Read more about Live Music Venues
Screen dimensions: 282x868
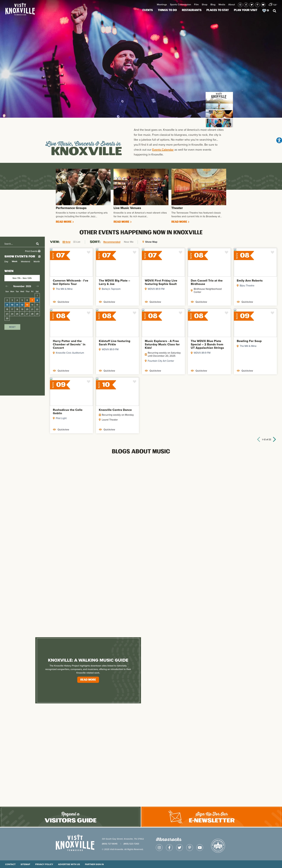point(122,222)
